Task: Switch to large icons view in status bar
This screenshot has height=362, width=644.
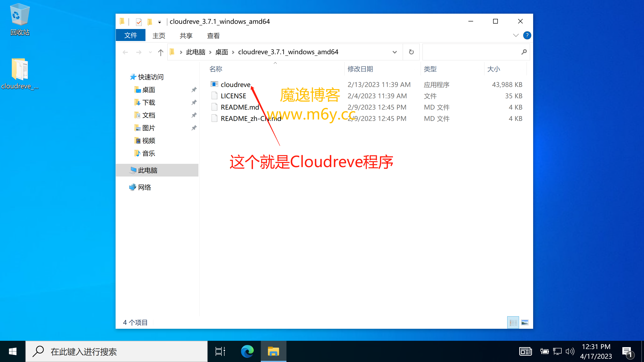Action: pyautogui.click(x=525, y=323)
